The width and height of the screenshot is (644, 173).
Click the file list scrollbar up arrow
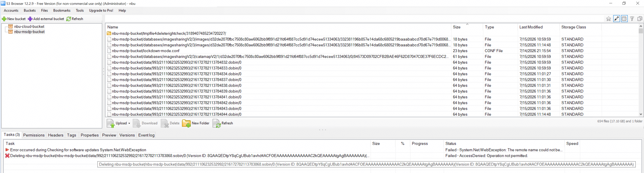641,26
